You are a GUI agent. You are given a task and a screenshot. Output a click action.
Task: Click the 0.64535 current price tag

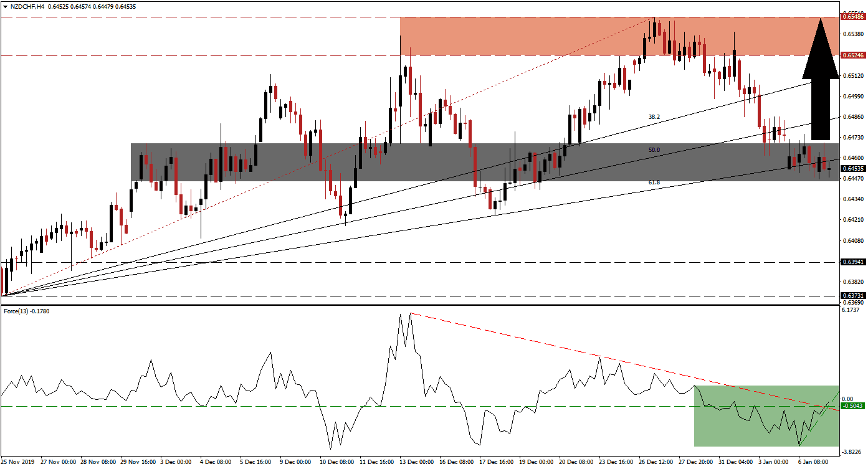[x=852, y=167]
